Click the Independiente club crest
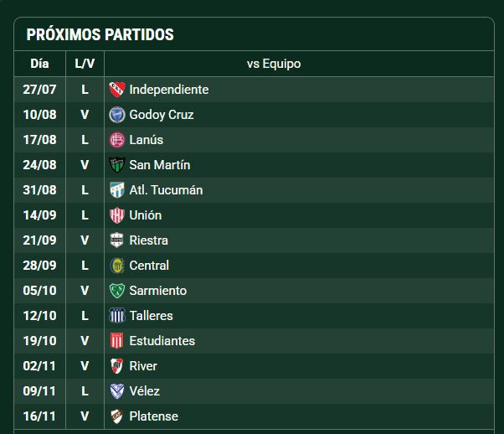Image resolution: width=504 pixels, height=434 pixels. [117, 90]
